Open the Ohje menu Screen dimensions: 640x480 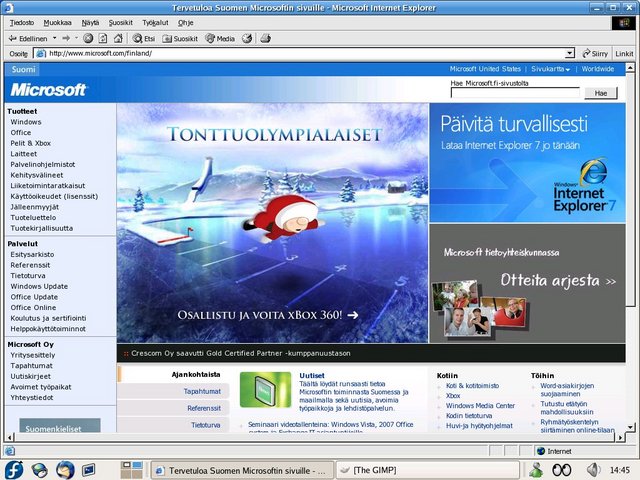point(185,23)
